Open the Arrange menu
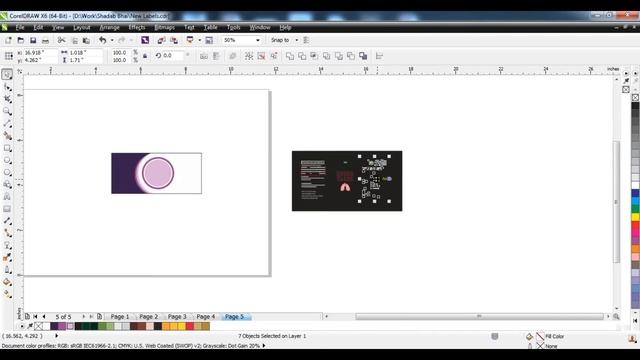 109,27
